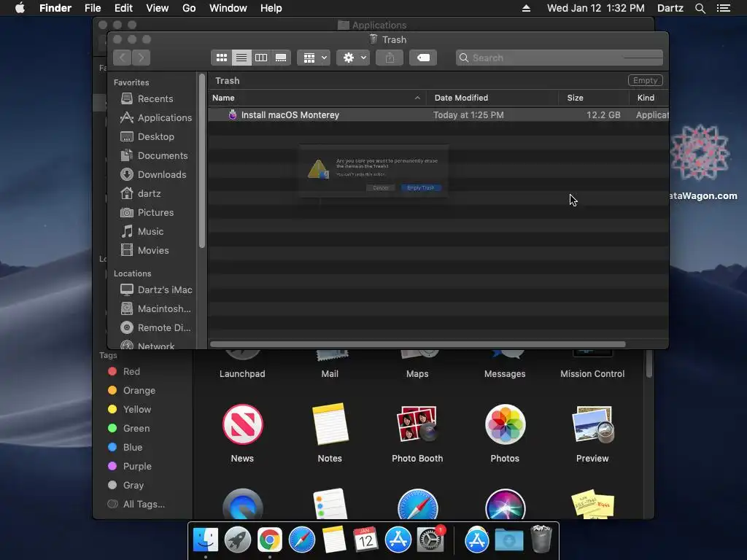Open Spotlight search in menu bar
Viewport: 747px width, 560px height.
[x=700, y=8]
